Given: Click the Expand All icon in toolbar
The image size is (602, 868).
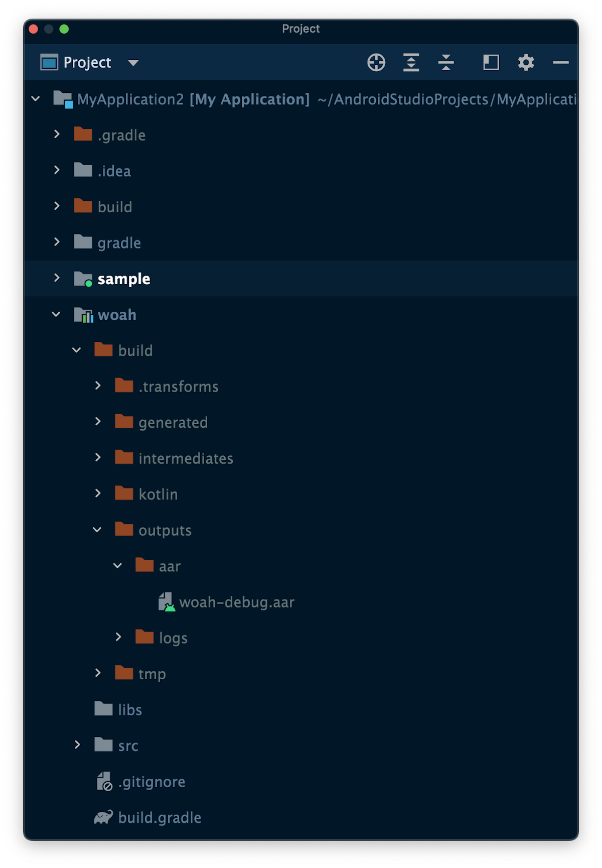Looking at the screenshot, I should [411, 62].
